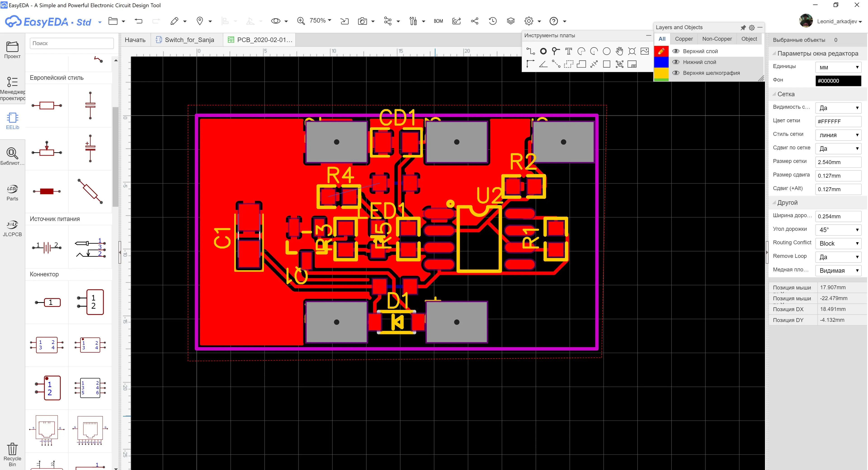Select the Pad tool in PCB tools
868x470 pixels.
click(543, 51)
